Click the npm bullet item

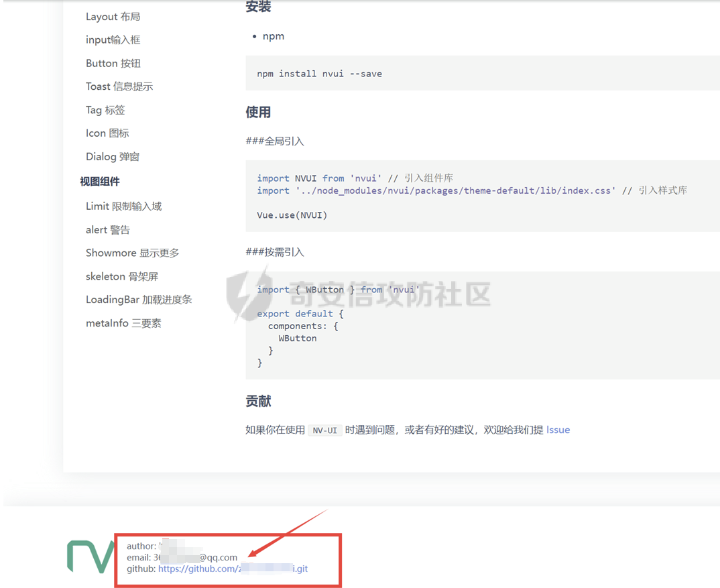[x=274, y=36]
